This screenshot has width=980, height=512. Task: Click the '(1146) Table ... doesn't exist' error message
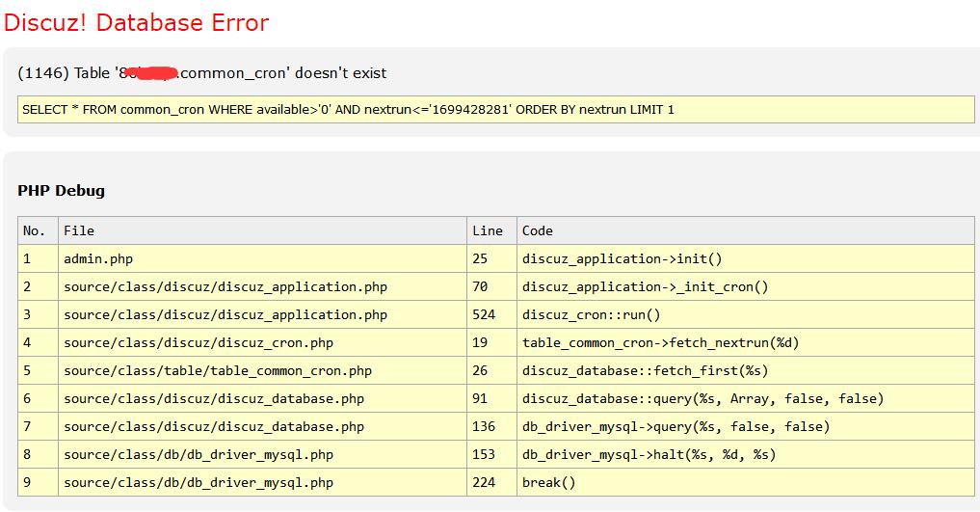pos(201,73)
